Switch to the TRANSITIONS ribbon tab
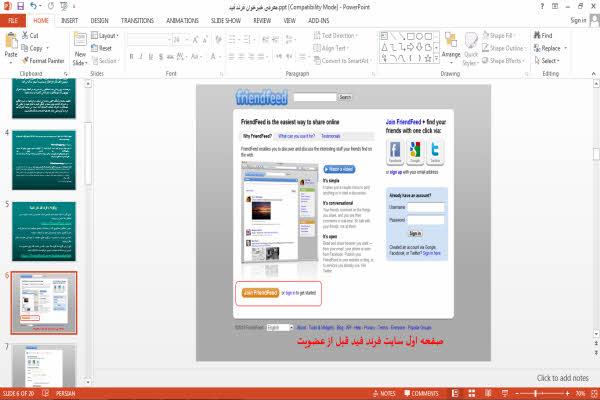 (x=137, y=21)
